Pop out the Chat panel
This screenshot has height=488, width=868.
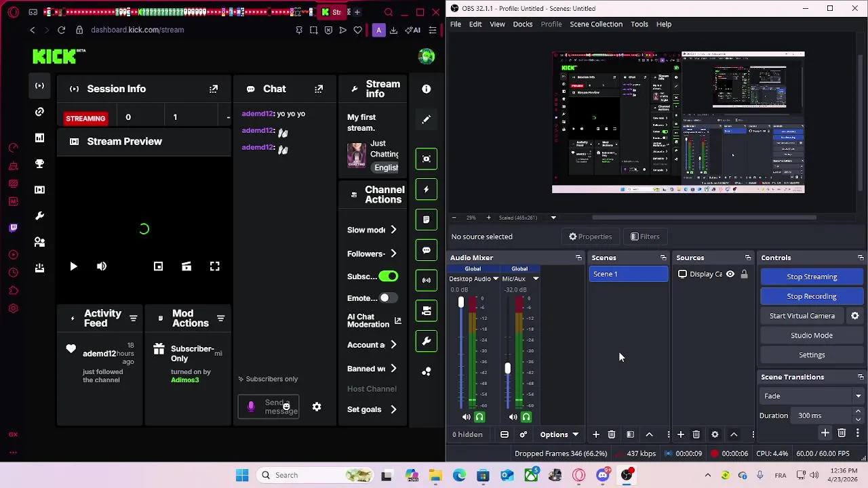coord(319,89)
